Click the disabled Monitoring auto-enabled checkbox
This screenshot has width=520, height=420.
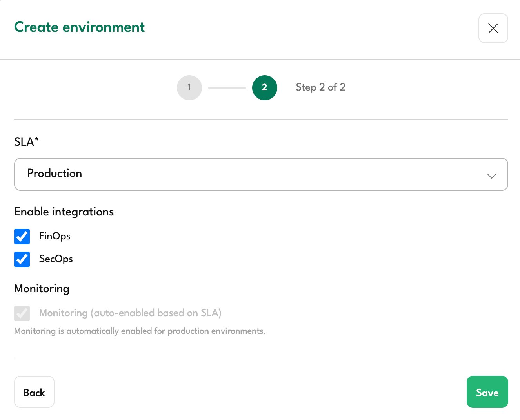(x=22, y=313)
